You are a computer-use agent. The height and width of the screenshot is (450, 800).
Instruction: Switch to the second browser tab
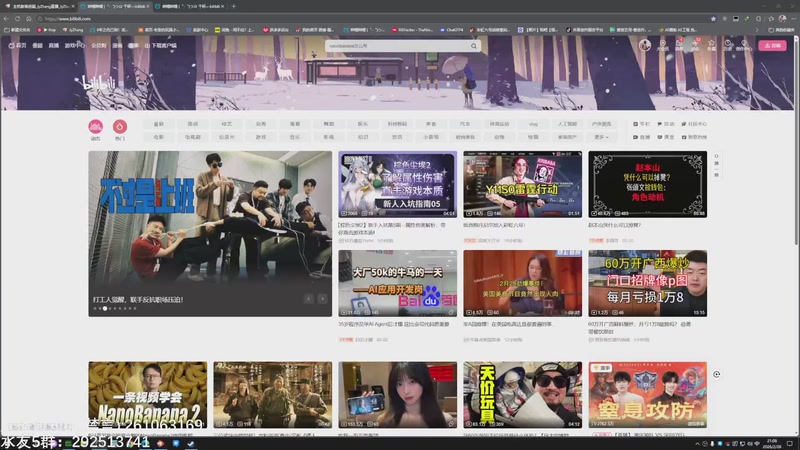(x=114, y=6)
